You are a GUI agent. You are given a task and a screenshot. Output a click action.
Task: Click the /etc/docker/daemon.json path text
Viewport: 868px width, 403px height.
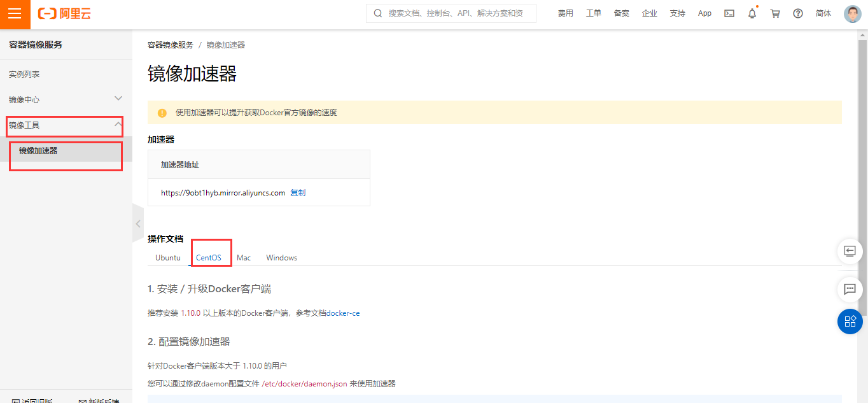(x=304, y=384)
